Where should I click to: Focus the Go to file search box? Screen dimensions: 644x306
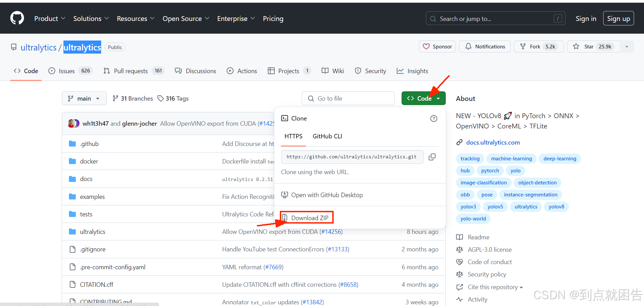pos(348,99)
